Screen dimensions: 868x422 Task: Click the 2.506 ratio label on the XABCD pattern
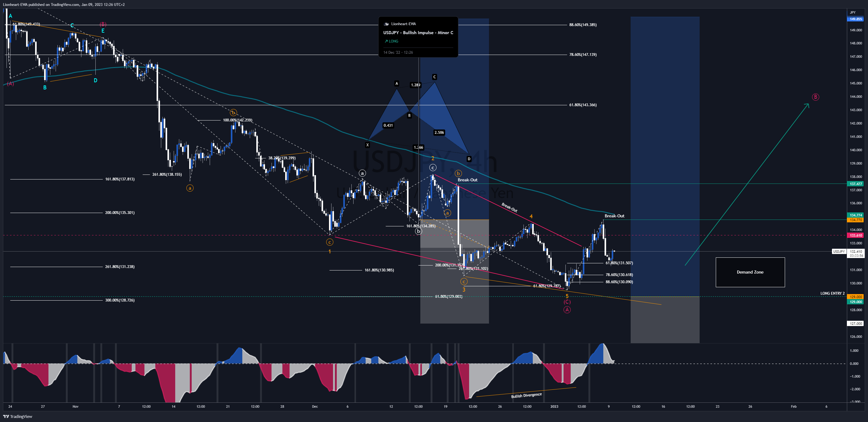coord(439,133)
